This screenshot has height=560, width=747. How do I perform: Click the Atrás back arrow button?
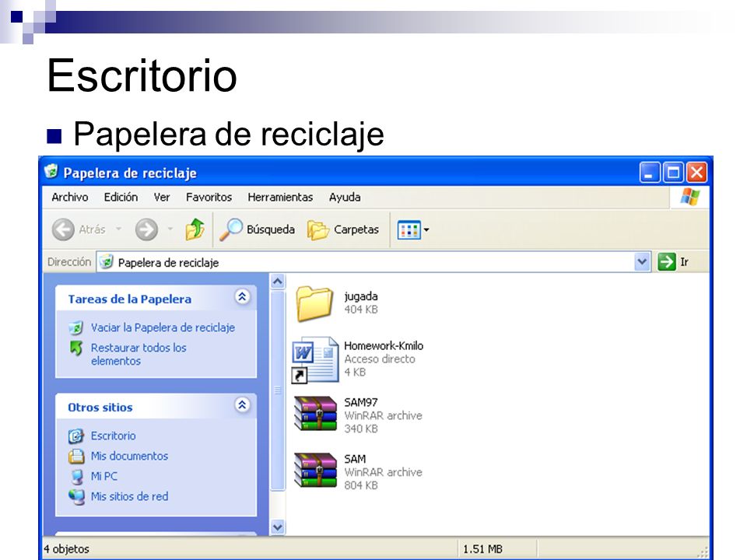(63, 229)
